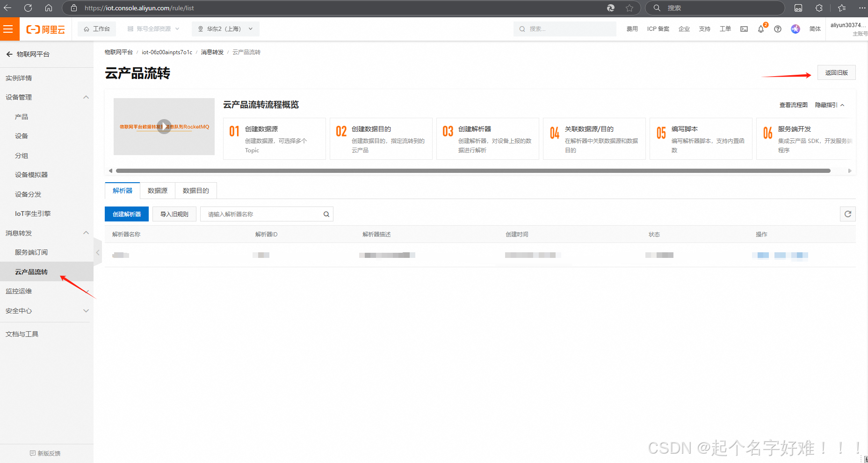Open IoT孪生引擎 in the sidebar

click(x=33, y=214)
